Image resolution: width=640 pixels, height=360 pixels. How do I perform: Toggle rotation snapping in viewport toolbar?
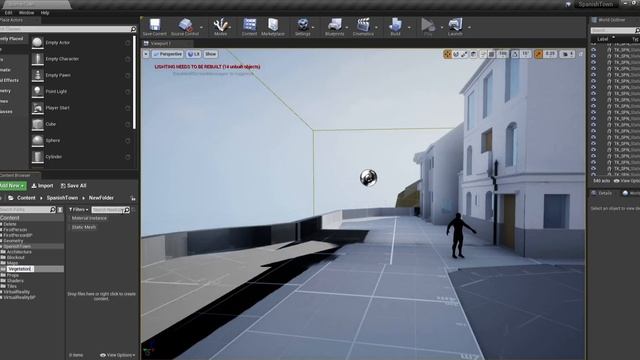(515, 54)
